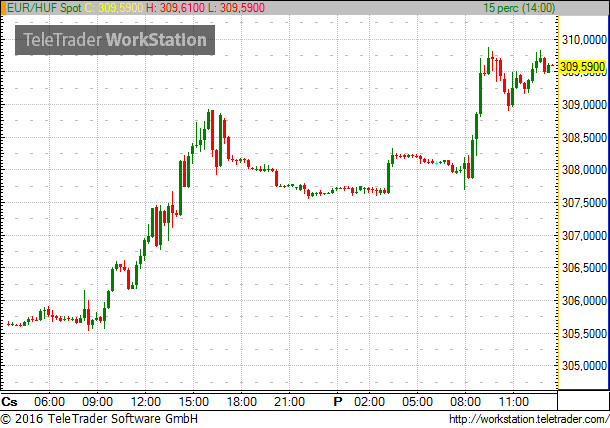Click the P day marker on time axis
The width and height of the screenshot is (610, 428).
(338, 401)
